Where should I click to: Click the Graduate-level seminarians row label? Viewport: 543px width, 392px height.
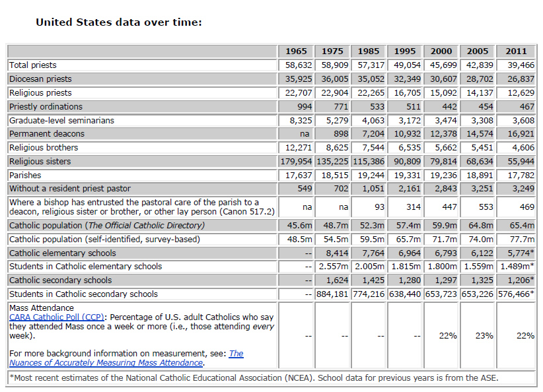point(61,121)
